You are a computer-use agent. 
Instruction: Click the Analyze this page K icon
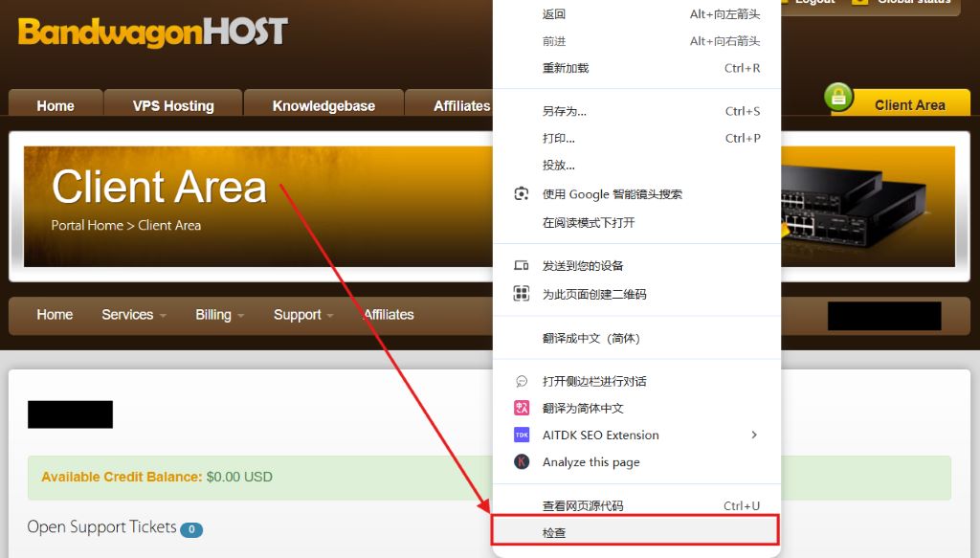click(x=522, y=462)
